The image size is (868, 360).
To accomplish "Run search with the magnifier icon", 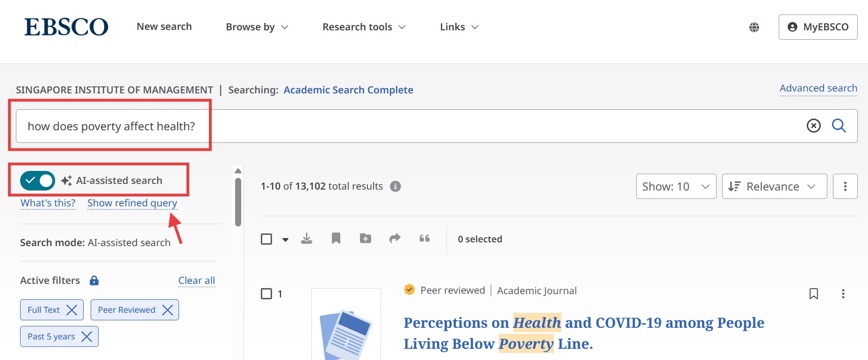I will (x=839, y=126).
